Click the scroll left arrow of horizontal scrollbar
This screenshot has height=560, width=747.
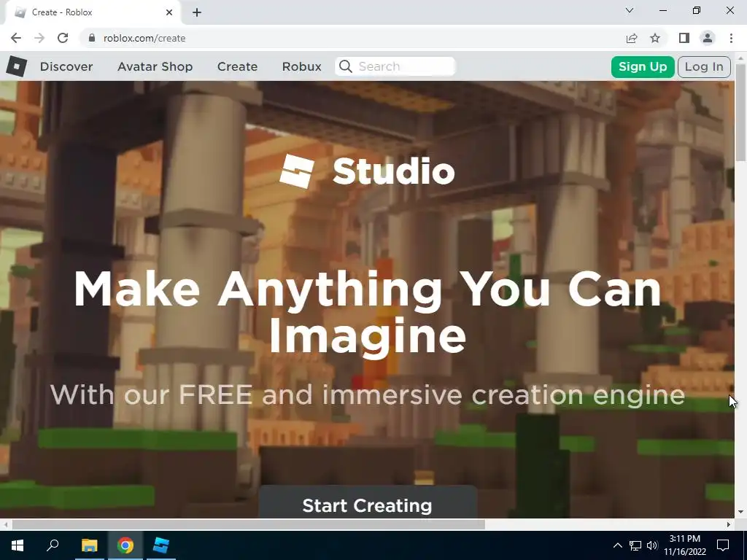click(x=5, y=524)
